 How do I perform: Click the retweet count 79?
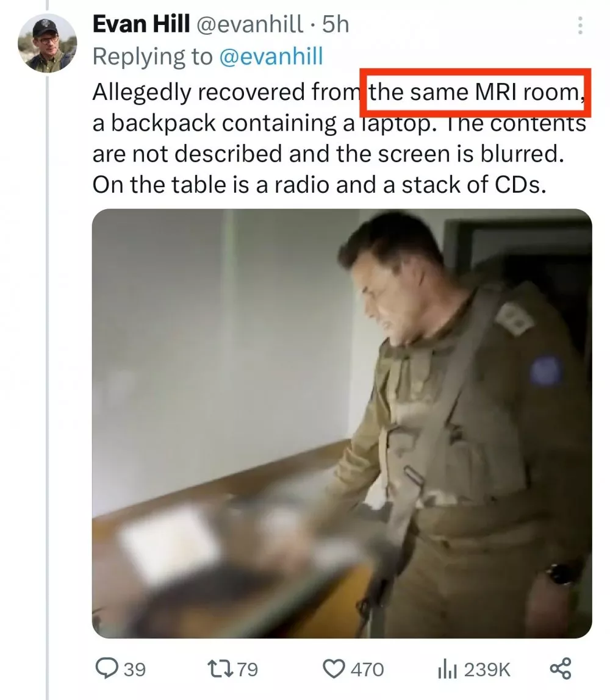pos(247,670)
